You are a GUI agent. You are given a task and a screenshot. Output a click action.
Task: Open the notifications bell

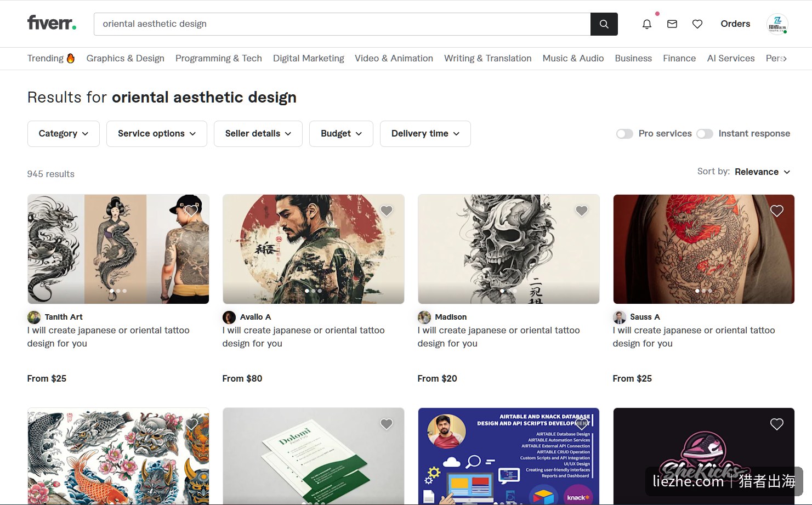pyautogui.click(x=647, y=24)
